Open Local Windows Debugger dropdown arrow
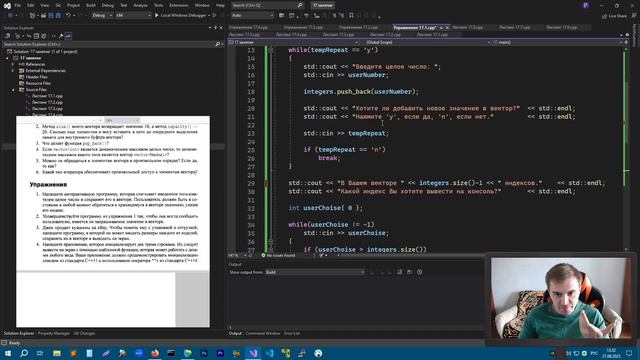 click(x=209, y=16)
